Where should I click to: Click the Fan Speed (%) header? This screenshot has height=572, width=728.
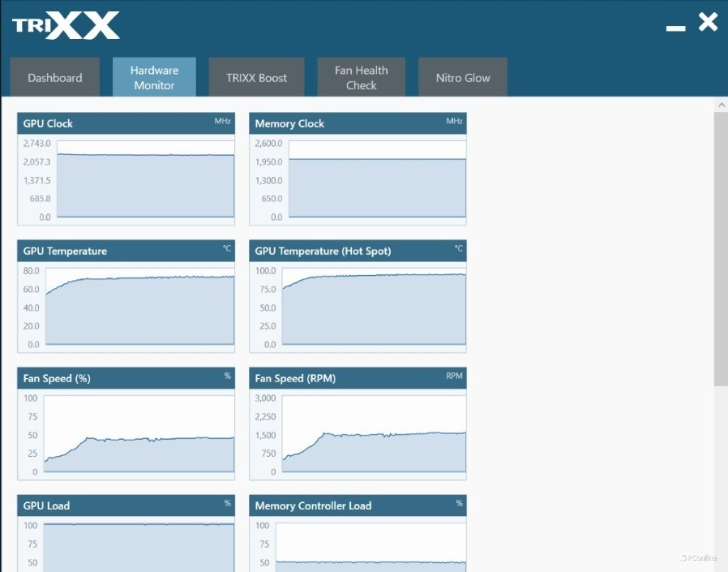click(126, 378)
